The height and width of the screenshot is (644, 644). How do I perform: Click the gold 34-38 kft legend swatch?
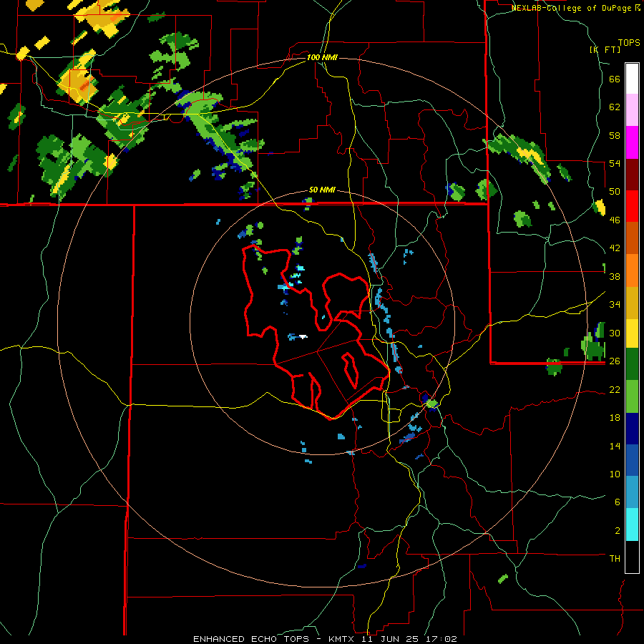(632, 303)
